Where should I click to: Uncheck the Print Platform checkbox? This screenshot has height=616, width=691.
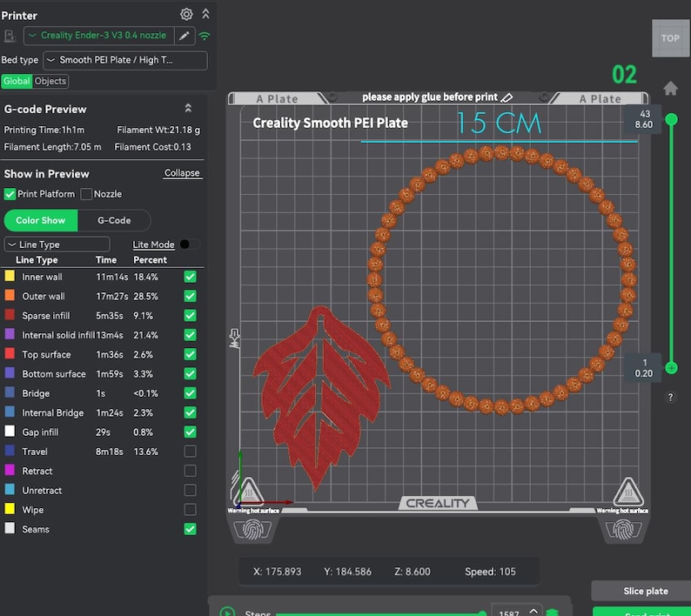[10, 194]
